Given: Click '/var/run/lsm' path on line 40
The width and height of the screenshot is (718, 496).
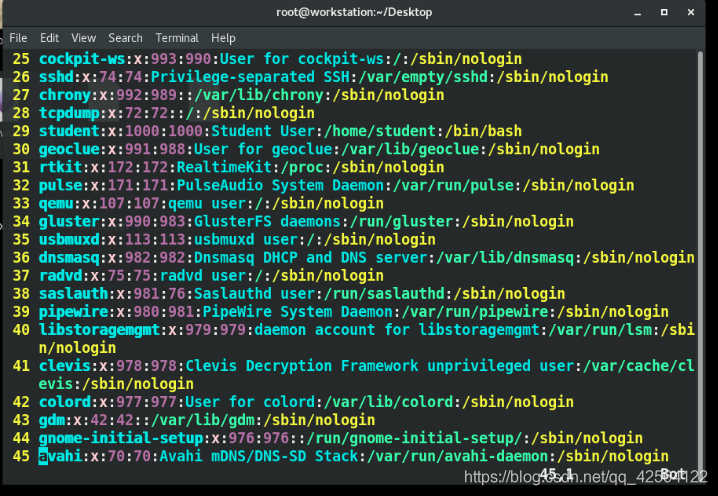Looking at the screenshot, I should coord(600,330).
